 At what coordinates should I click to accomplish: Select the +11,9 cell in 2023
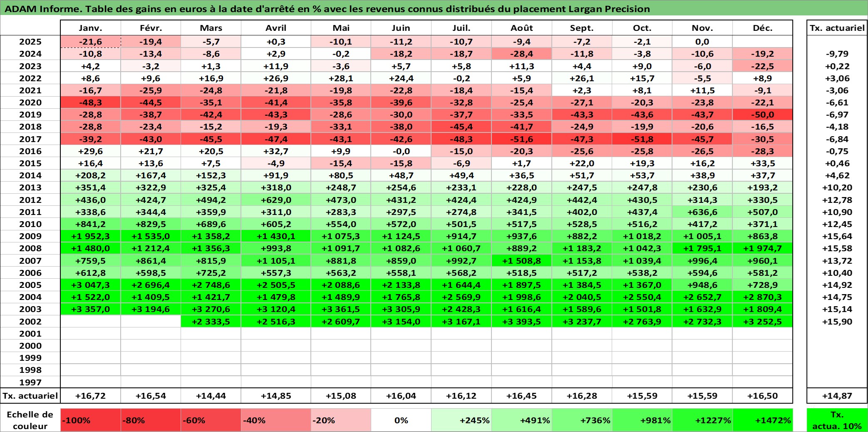276,66
